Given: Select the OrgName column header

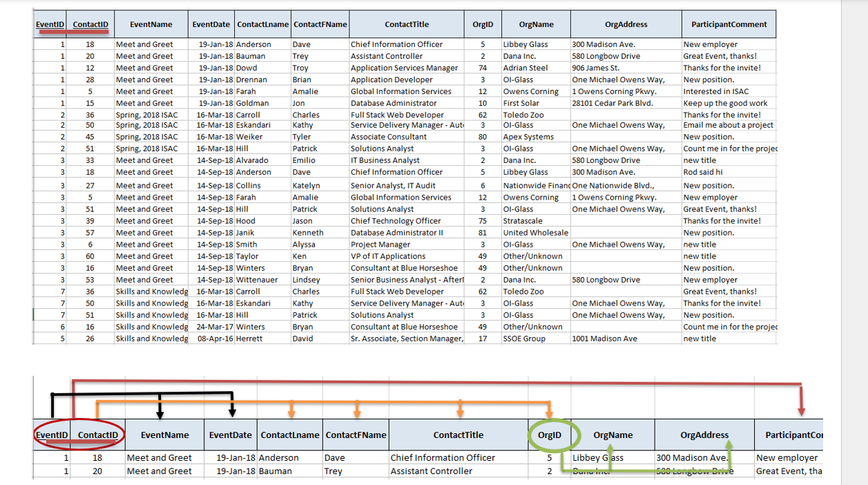Looking at the screenshot, I should point(535,23).
